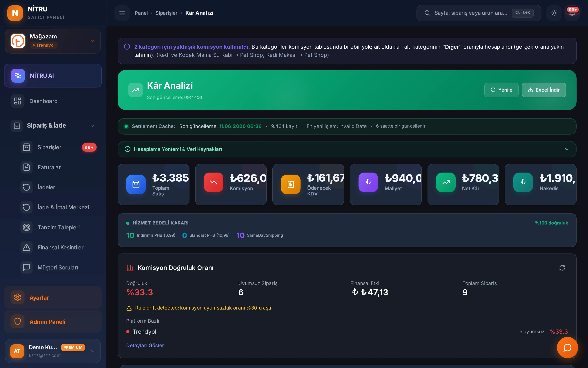
Task: Navigate to Siparişler breadcrumb
Action: point(166,13)
